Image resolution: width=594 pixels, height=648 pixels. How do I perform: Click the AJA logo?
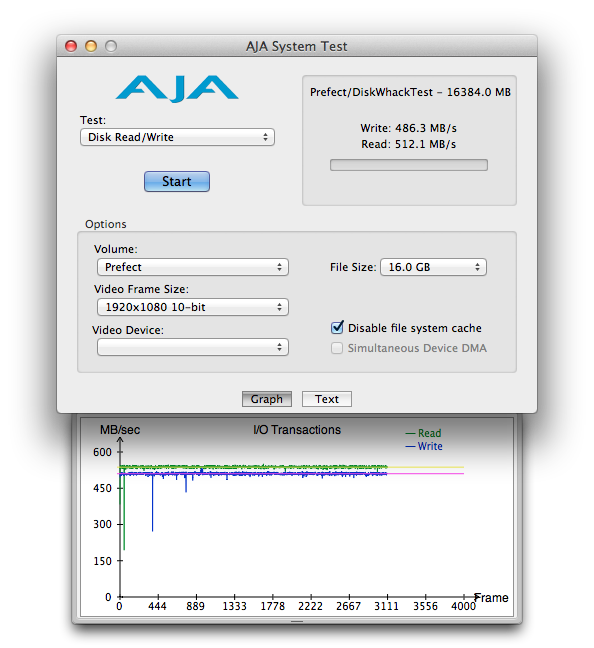(x=177, y=88)
